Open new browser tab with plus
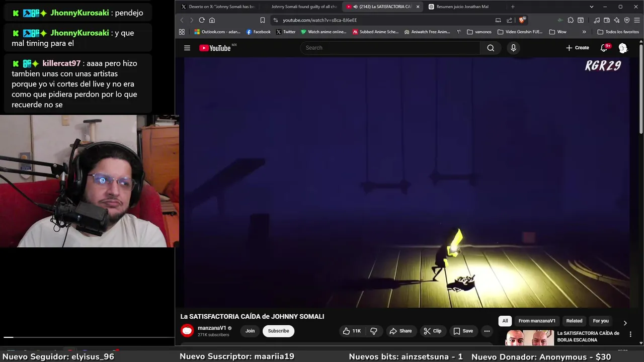644x362 pixels. pos(513,7)
